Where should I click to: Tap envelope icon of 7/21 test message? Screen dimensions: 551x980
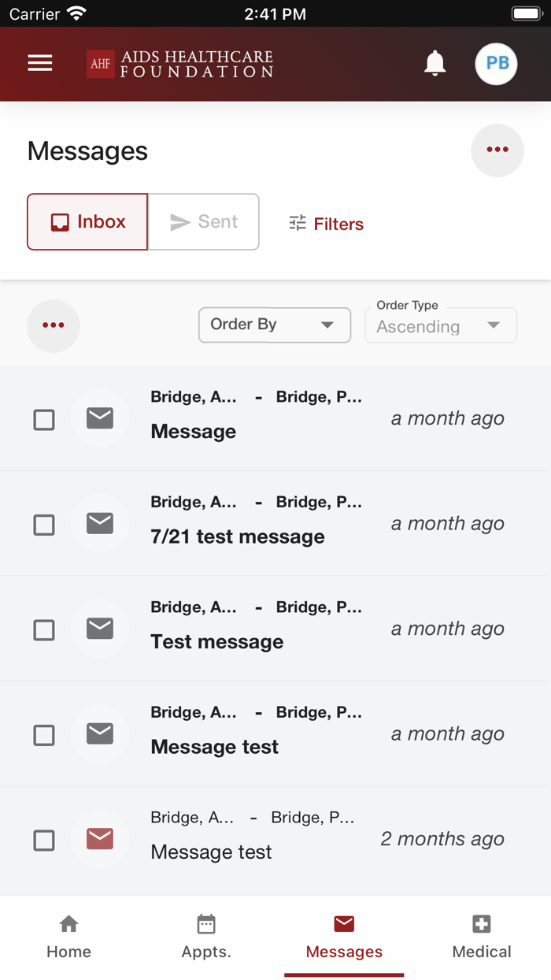click(100, 524)
